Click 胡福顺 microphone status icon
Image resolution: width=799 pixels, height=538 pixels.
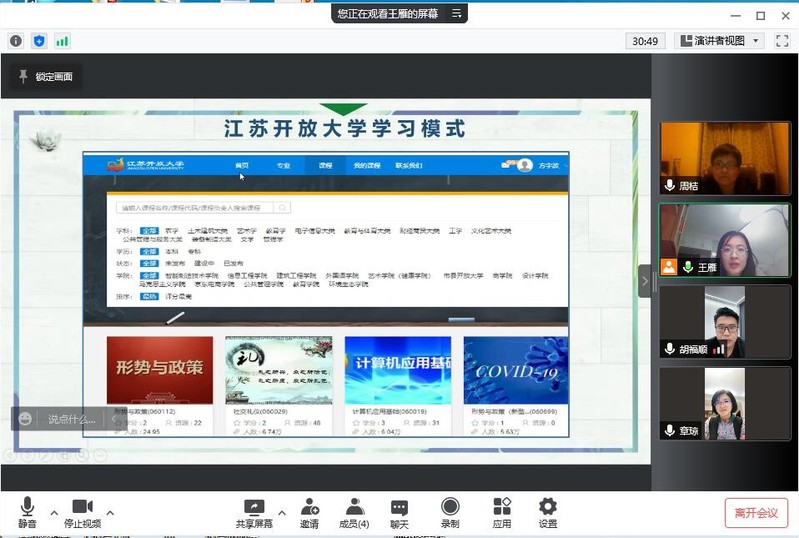pos(670,349)
